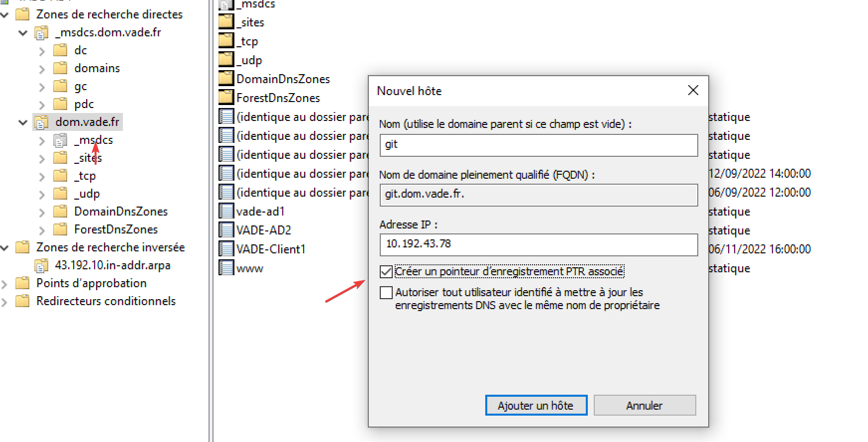Expand the Redirecteurs conditionnels node

(x=5, y=302)
